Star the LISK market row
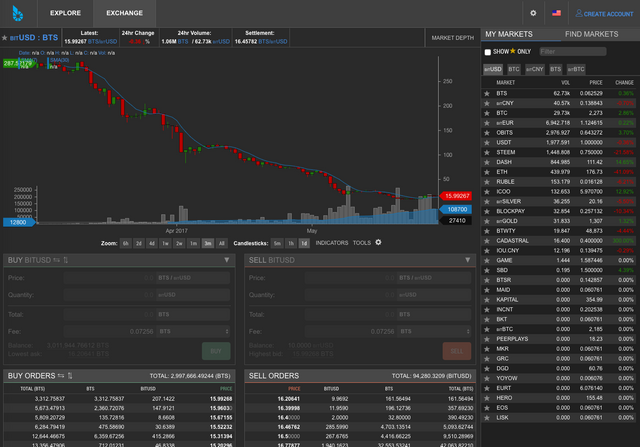This screenshot has height=447, width=640. pos(487,418)
